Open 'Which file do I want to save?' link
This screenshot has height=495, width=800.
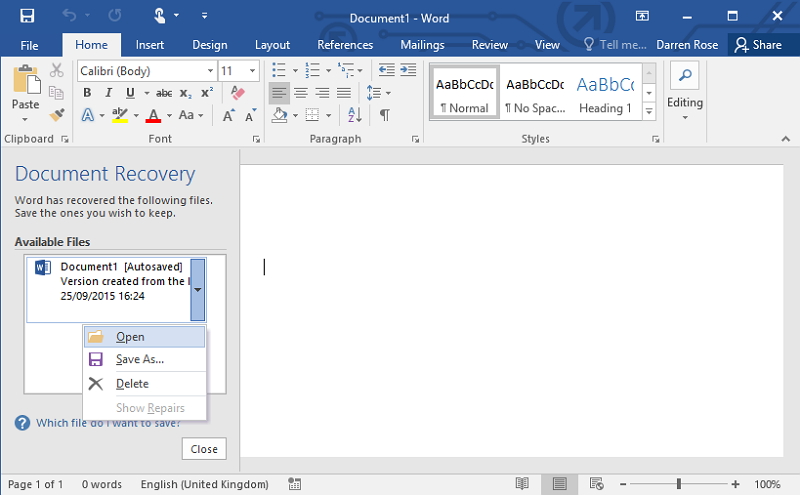click(109, 423)
